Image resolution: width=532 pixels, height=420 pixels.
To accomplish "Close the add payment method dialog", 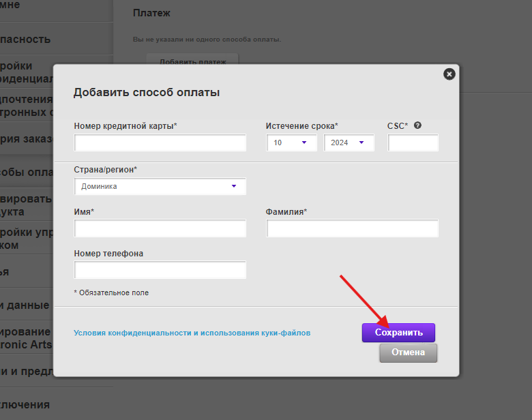I will pyautogui.click(x=448, y=74).
